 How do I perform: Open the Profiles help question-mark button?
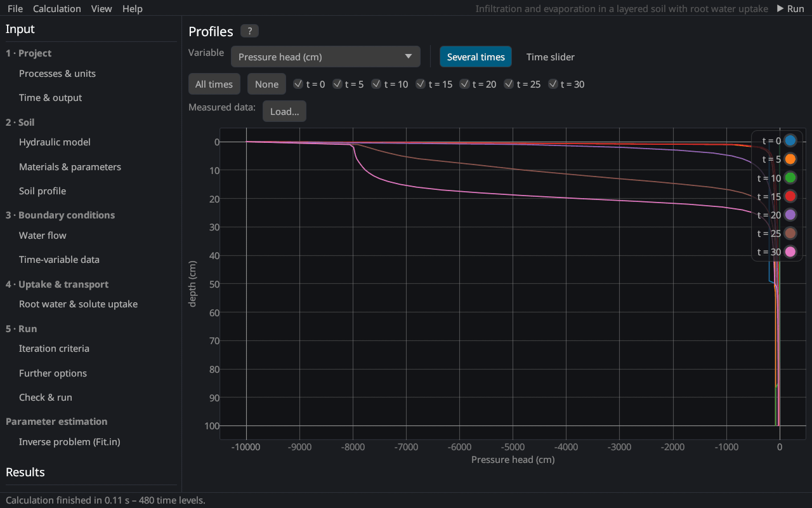click(249, 31)
